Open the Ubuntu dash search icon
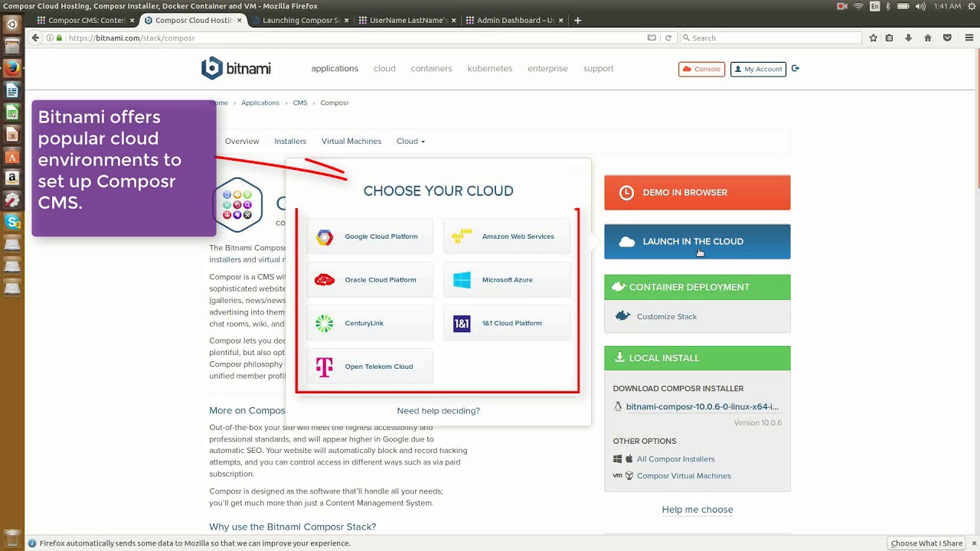Viewport: 980px width, 551px height. [12, 24]
